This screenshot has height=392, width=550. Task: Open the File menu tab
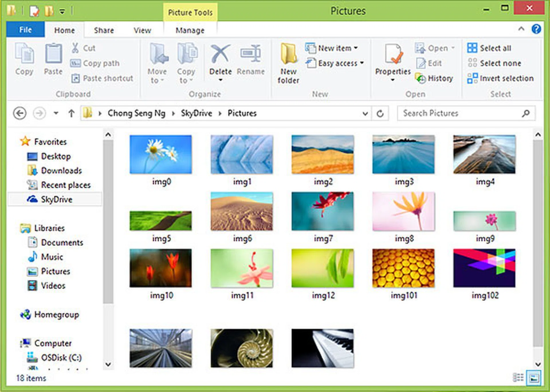25,30
